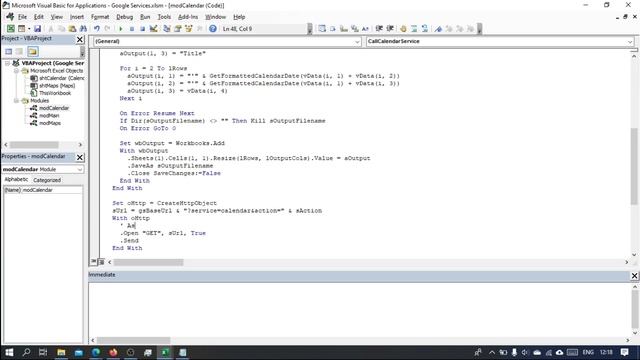Switch to Full Module View at code window bottom
The height and width of the screenshot is (360, 640).
pyautogui.click(x=101, y=262)
